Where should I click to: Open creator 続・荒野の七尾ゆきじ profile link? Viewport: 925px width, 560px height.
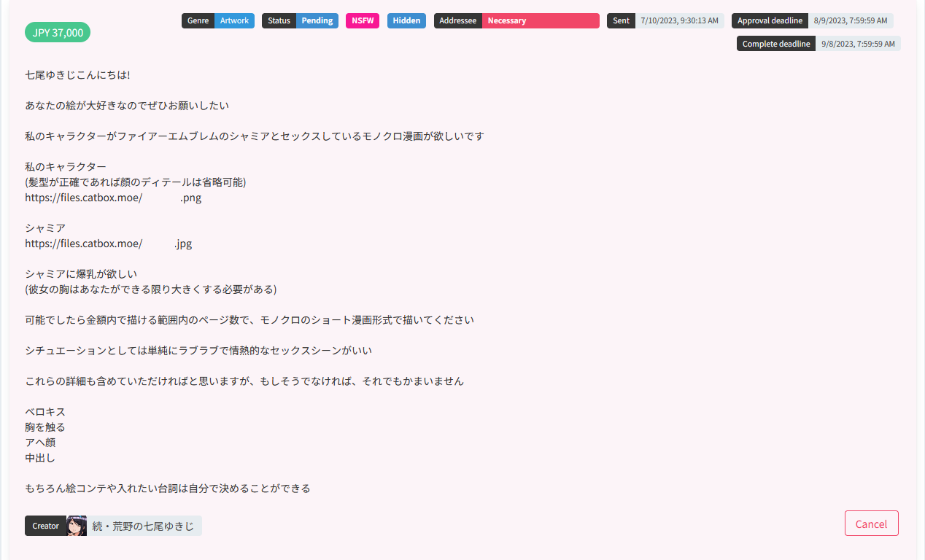coord(144,526)
